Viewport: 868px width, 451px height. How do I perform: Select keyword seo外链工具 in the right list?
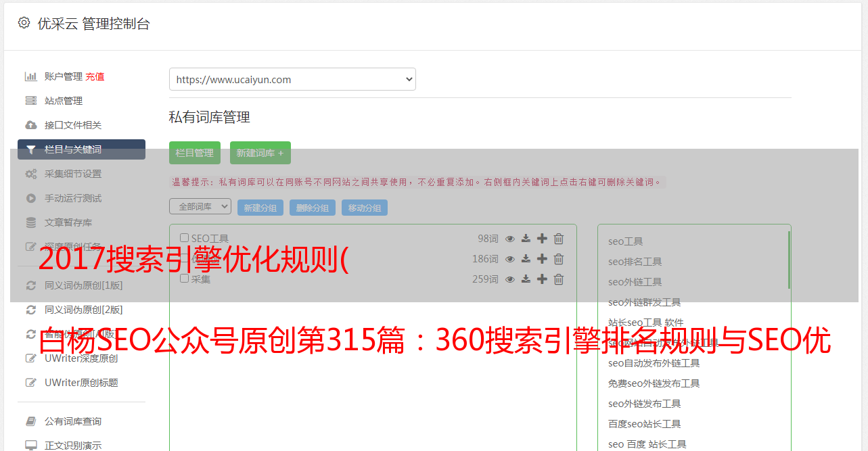click(x=635, y=282)
